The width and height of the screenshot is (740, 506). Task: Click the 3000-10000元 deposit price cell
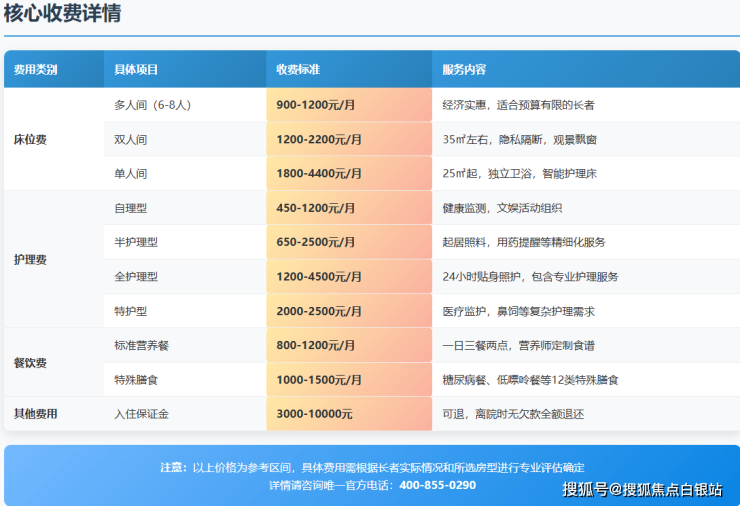pyautogui.click(x=314, y=413)
